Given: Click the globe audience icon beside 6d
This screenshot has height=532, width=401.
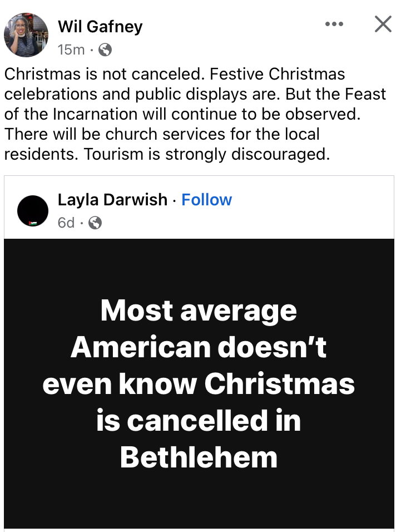Looking at the screenshot, I should (95, 223).
